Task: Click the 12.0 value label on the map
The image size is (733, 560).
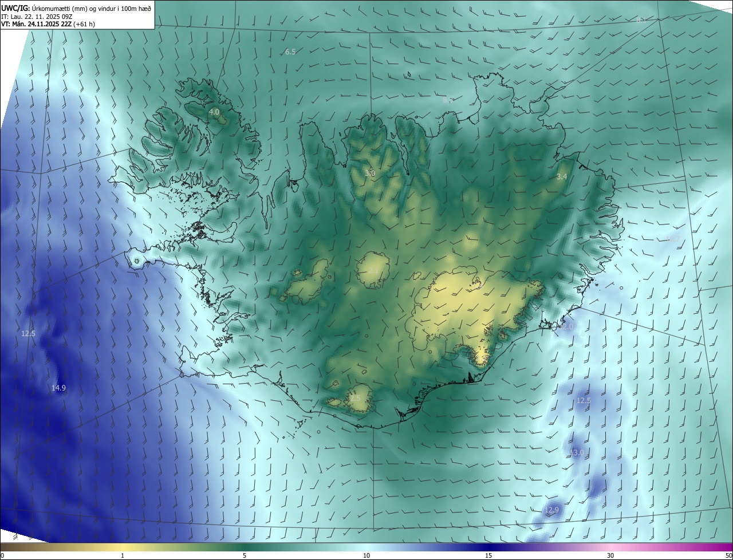Action: click(x=566, y=326)
